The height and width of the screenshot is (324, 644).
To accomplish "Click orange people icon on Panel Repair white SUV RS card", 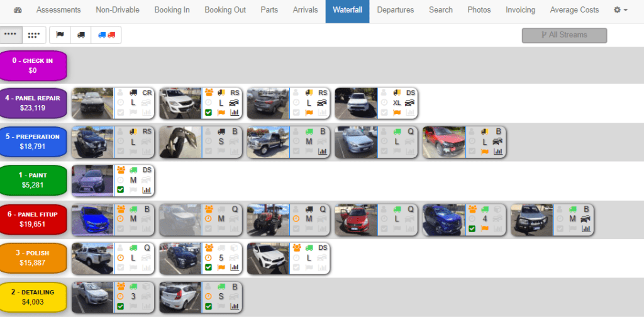I will (x=209, y=92).
